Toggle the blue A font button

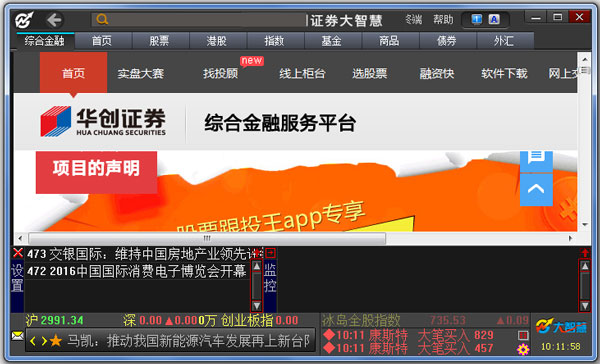coord(494,19)
